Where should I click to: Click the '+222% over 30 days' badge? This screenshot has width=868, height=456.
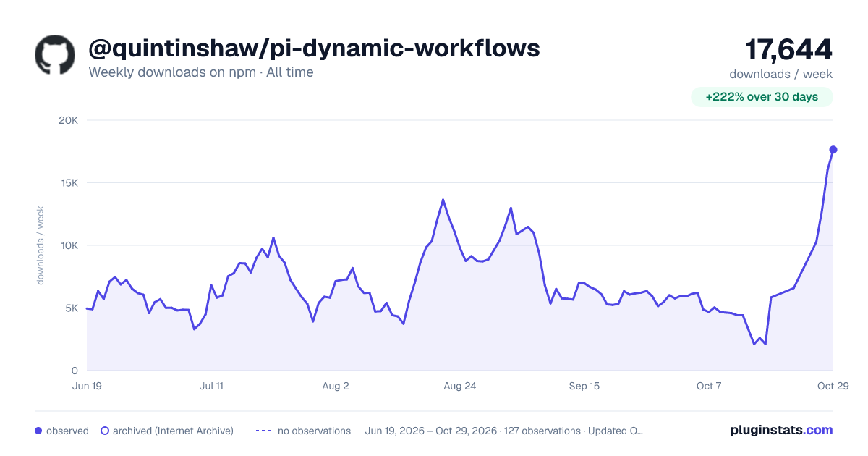[x=762, y=97]
